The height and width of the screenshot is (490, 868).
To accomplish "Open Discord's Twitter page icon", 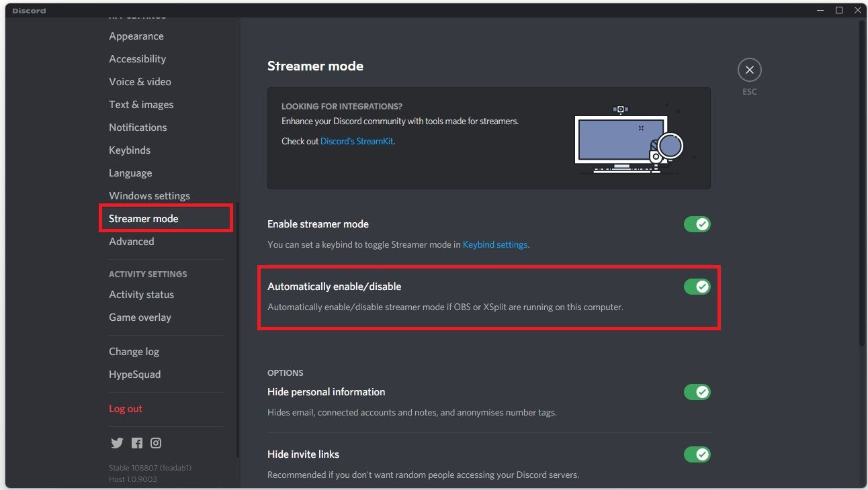I will click(x=117, y=443).
